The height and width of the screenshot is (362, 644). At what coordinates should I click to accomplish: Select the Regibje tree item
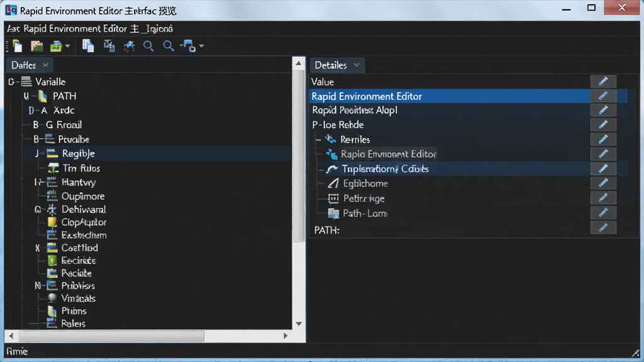click(x=79, y=153)
